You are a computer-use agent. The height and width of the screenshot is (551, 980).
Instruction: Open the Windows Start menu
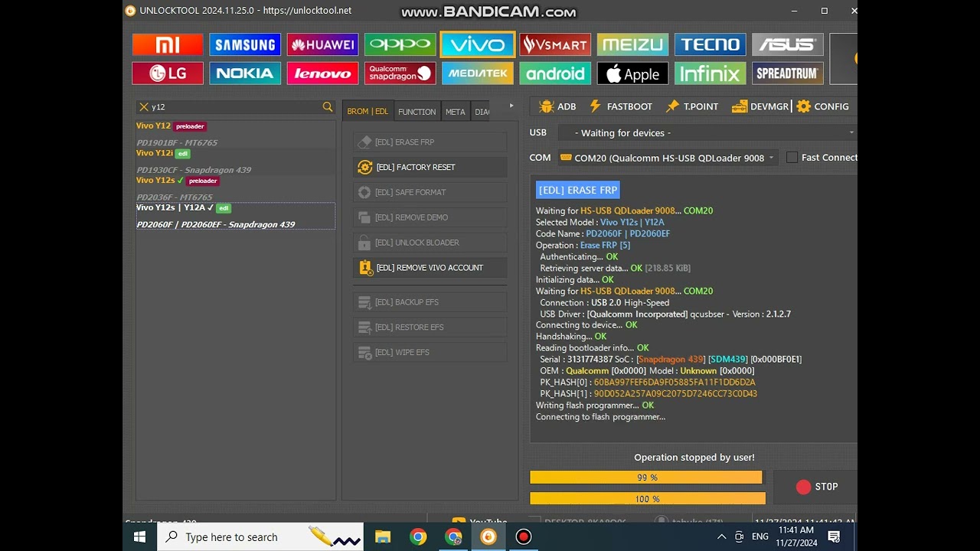click(139, 536)
